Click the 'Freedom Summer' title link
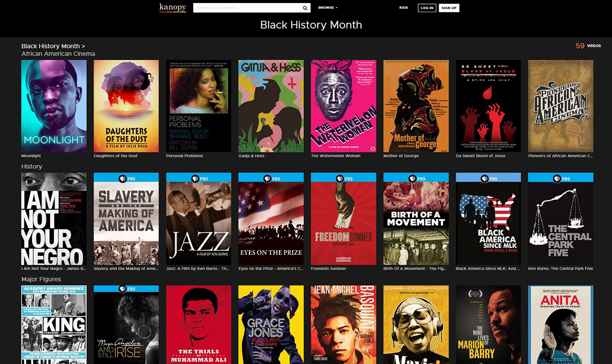This screenshot has height=364, width=612. 328,269
